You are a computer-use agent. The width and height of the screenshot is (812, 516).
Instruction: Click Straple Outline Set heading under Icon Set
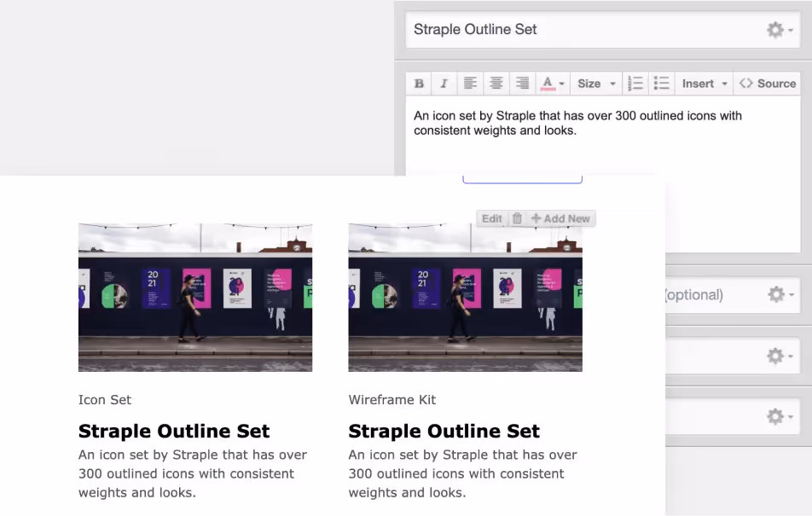click(174, 431)
